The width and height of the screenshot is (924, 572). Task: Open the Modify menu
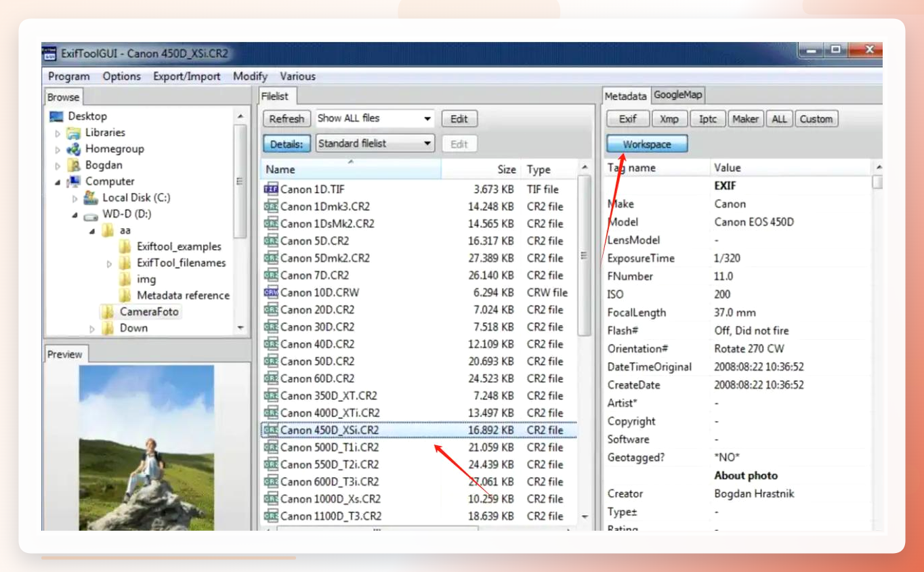(x=250, y=76)
